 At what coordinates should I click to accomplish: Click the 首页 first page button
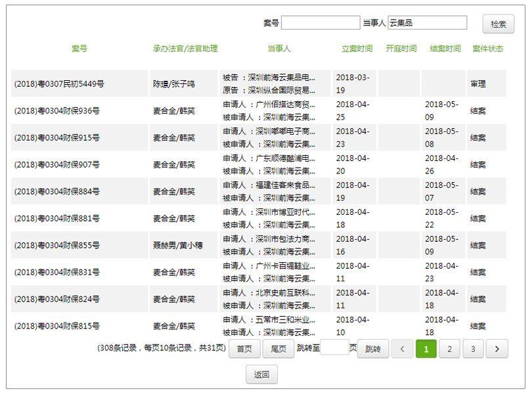[244, 349]
